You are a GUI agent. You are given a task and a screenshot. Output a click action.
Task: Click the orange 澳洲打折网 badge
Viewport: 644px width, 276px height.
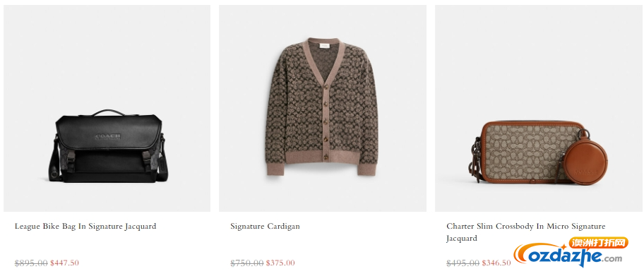[x=598, y=243]
